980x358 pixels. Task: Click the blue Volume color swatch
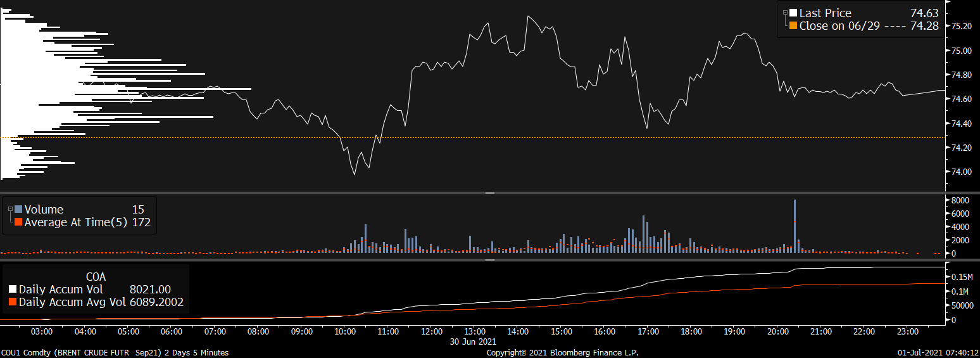pyautogui.click(x=18, y=210)
